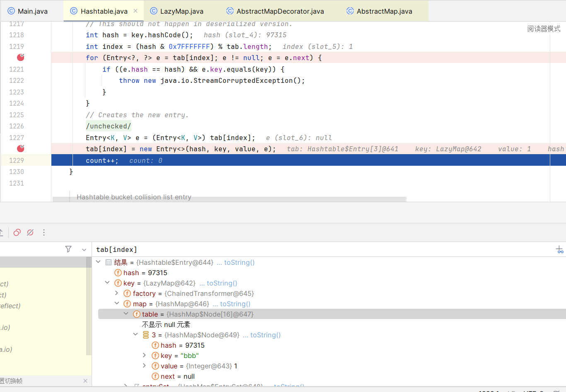Click line number 1229 in the gutter
This screenshot has height=392, width=566.
click(17, 160)
